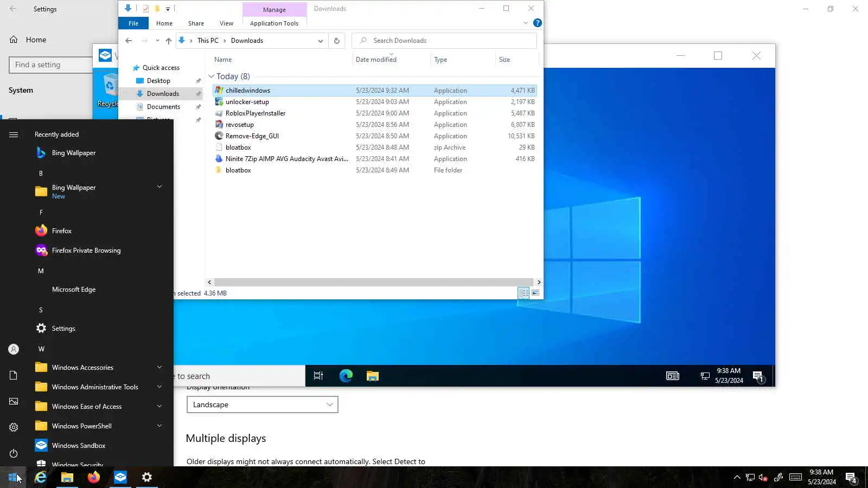Expand the Windows Ease of Access folder
The height and width of the screenshot is (488, 868).
[x=159, y=406]
